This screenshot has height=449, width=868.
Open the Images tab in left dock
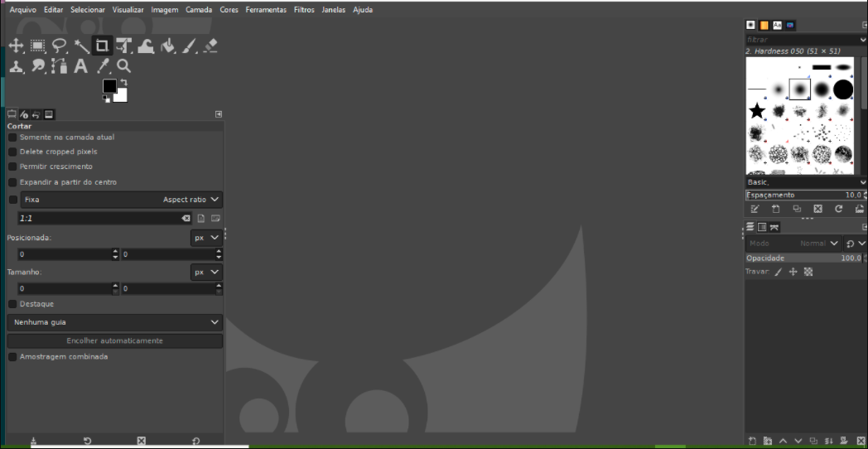tap(49, 114)
